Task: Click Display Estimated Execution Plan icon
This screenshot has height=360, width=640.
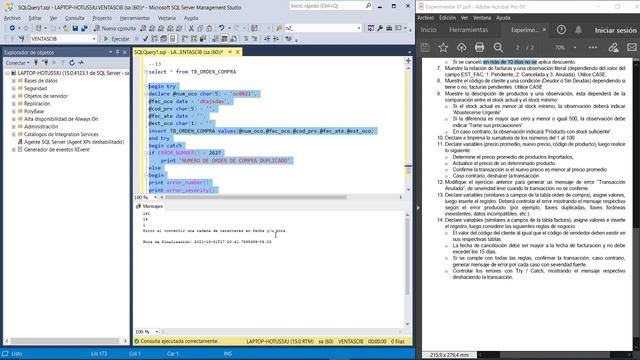Action: pos(154,39)
